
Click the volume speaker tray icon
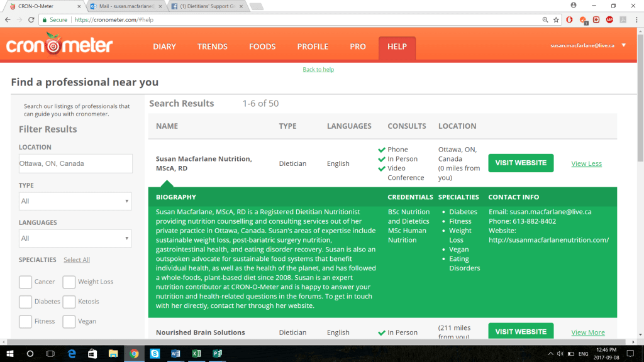(x=560, y=353)
